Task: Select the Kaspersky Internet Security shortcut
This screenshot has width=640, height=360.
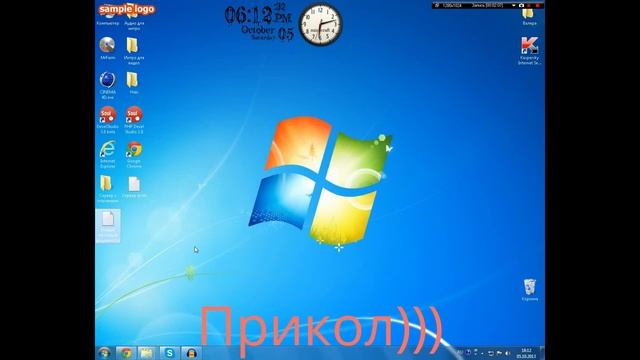Action: coord(529,50)
